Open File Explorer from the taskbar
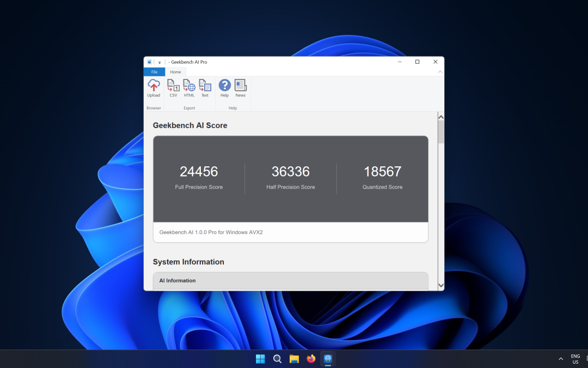Screen dimensions: 588x368 (x=294, y=359)
